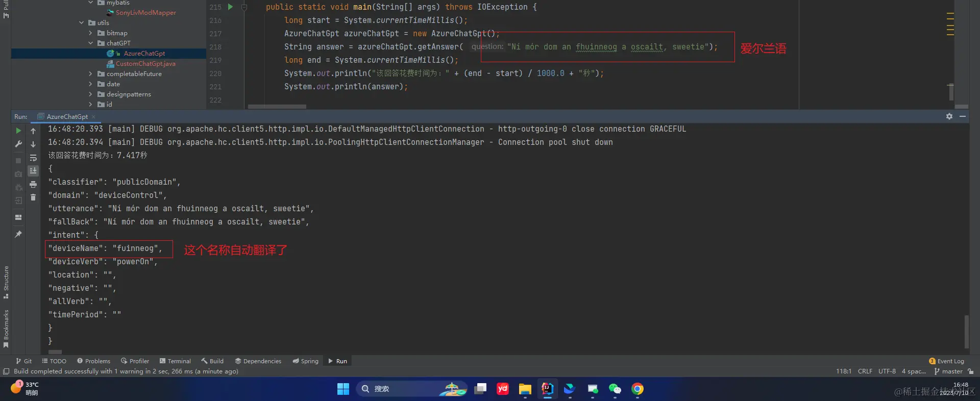Open Run panel gear options
This screenshot has width=980, height=401.
tap(949, 116)
